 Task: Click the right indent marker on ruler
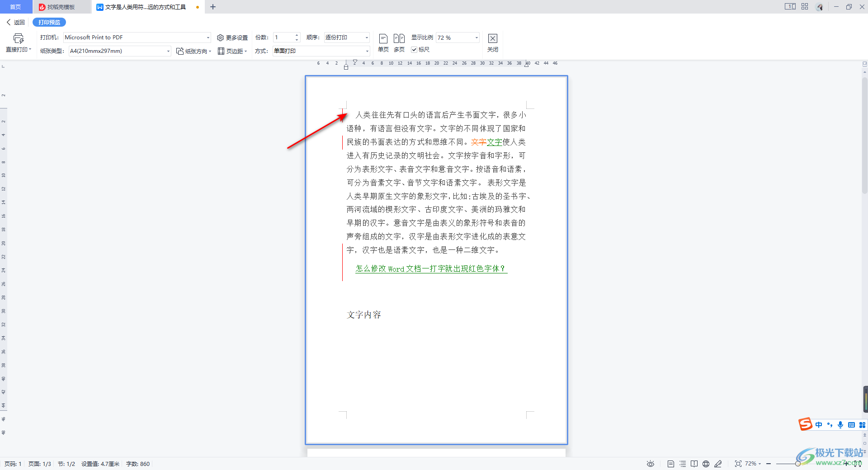(x=527, y=66)
